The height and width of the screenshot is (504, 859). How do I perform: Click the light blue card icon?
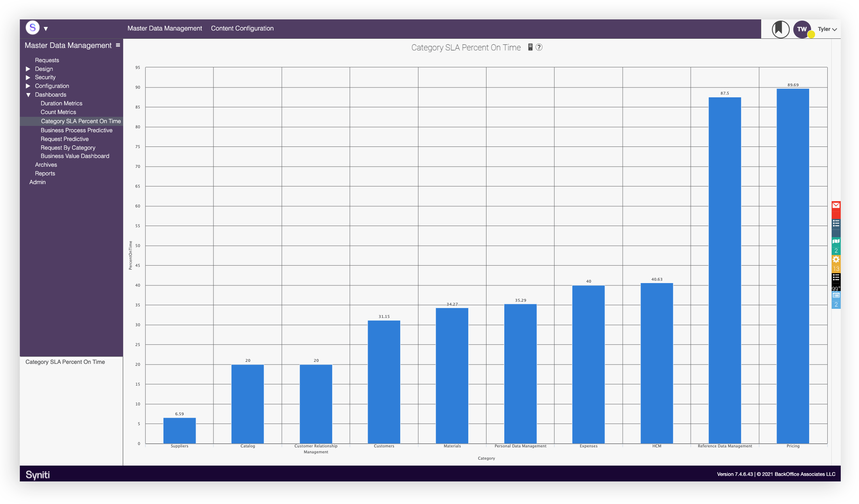point(836,295)
